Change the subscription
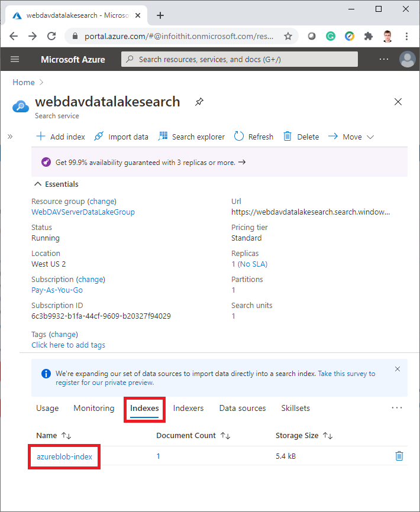 coord(91,279)
